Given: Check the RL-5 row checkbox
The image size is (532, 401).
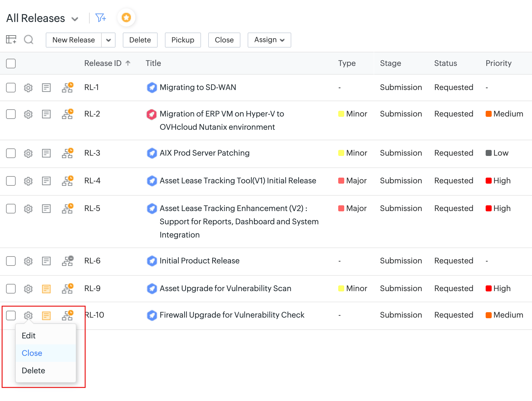Looking at the screenshot, I should 11,209.
